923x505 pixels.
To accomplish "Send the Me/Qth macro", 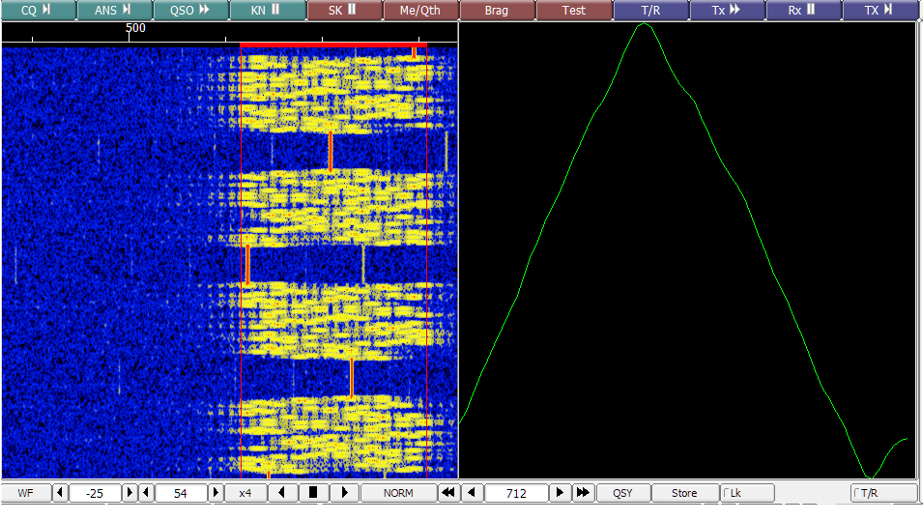I will click(421, 10).
